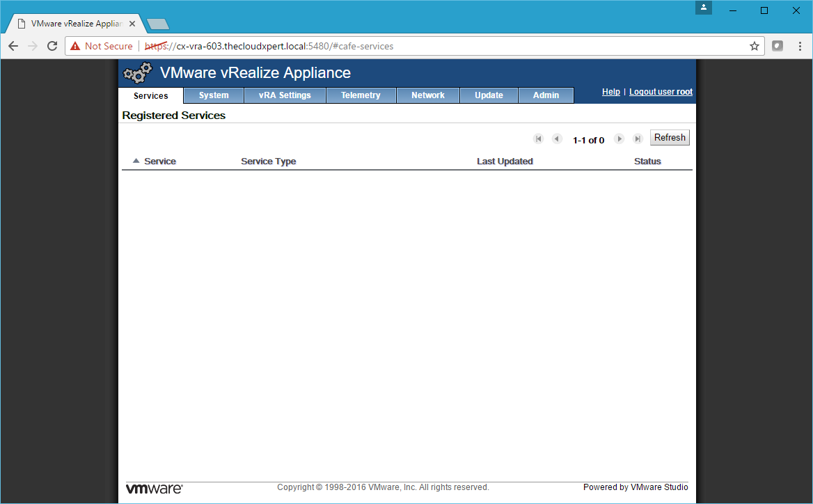Sort by the Service column header
The image size is (813, 504).
click(x=159, y=162)
